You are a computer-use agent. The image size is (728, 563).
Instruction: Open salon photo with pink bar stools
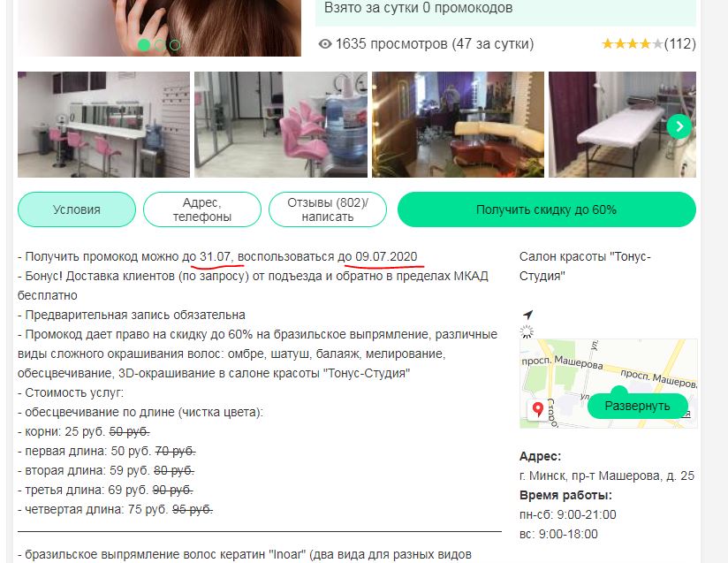103,125
